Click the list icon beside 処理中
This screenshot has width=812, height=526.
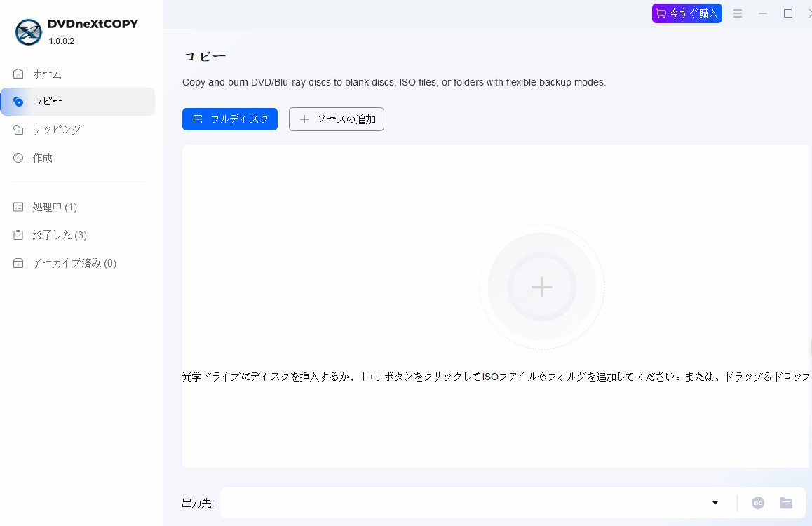[18, 207]
